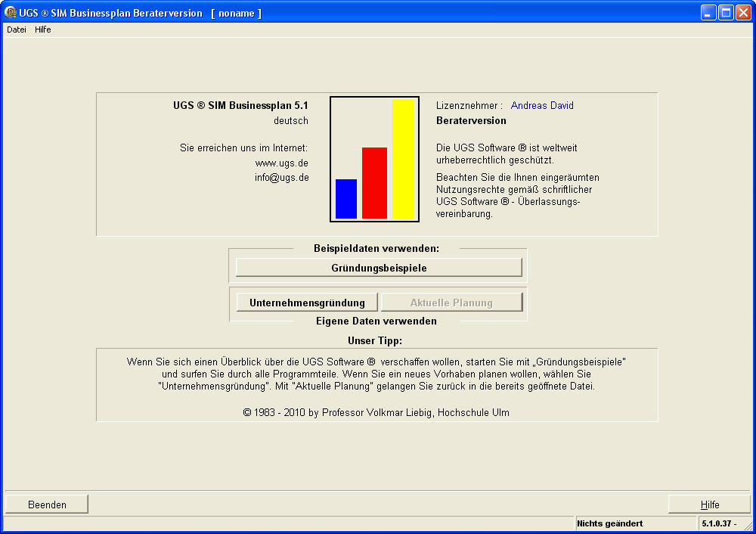This screenshot has height=534, width=756.
Task: Select the licensee name Andreas David
Action: point(542,105)
